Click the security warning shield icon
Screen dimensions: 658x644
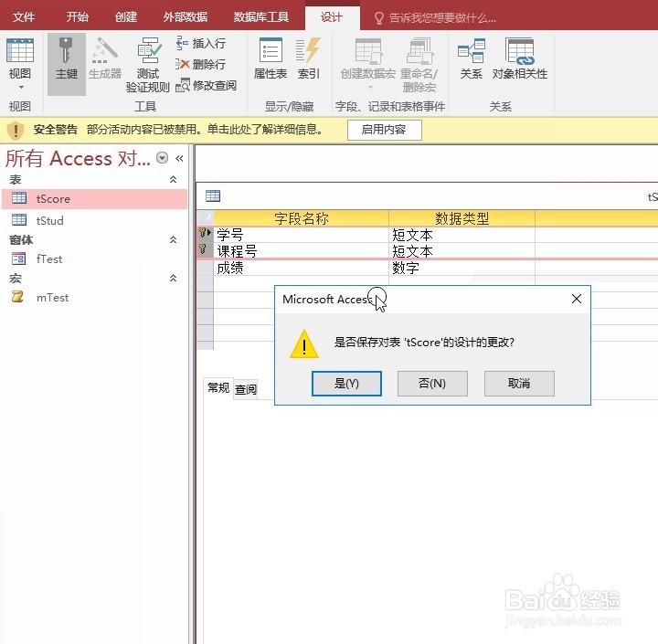point(16,130)
